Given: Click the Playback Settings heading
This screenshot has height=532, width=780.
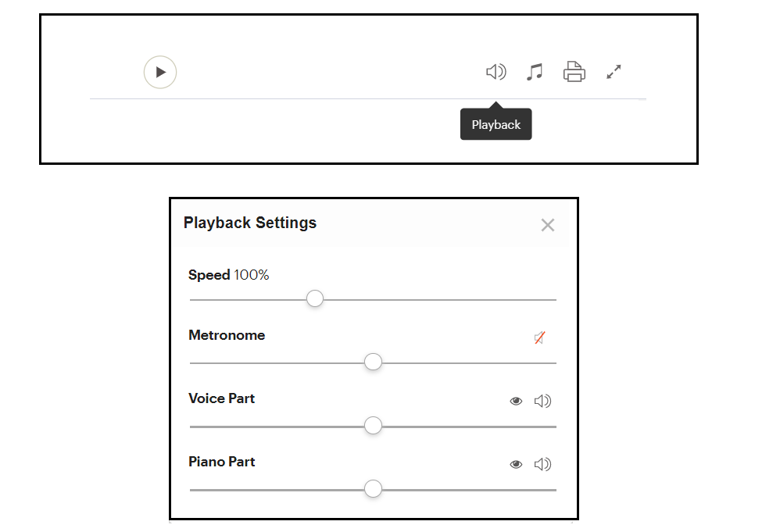Looking at the screenshot, I should pos(250,223).
